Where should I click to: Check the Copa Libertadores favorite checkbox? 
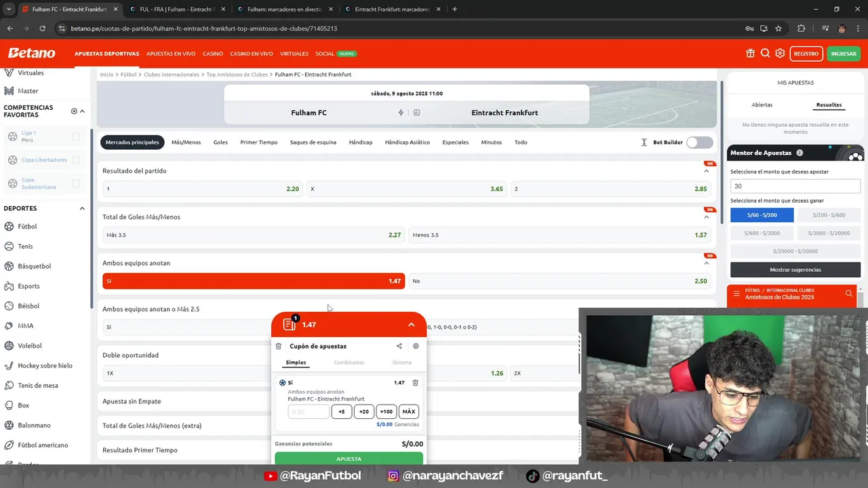(76, 160)
